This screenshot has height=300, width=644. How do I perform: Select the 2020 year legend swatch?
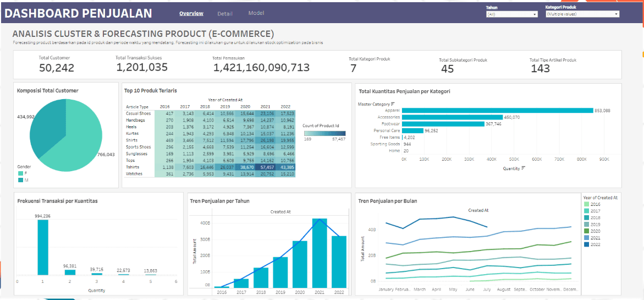click(586, 231)
